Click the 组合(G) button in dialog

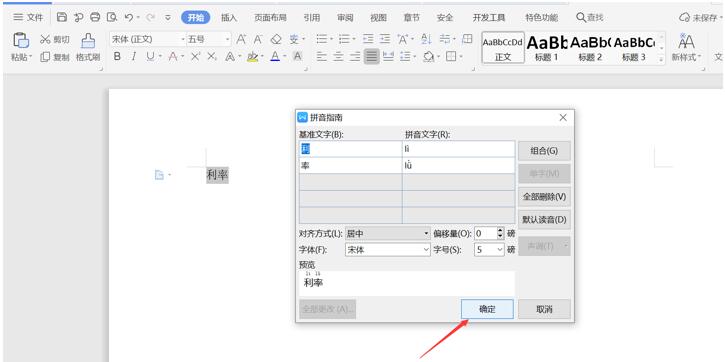[x=544, y=151]
